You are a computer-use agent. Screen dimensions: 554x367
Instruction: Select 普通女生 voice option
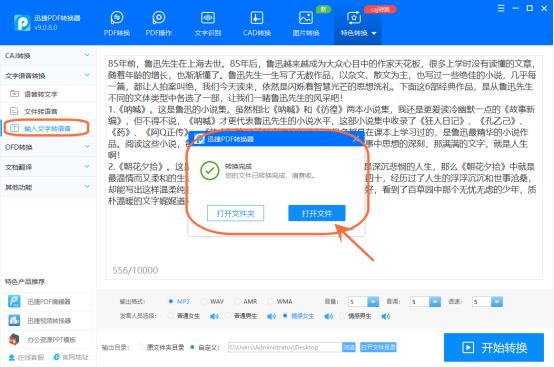coord(183,316)
